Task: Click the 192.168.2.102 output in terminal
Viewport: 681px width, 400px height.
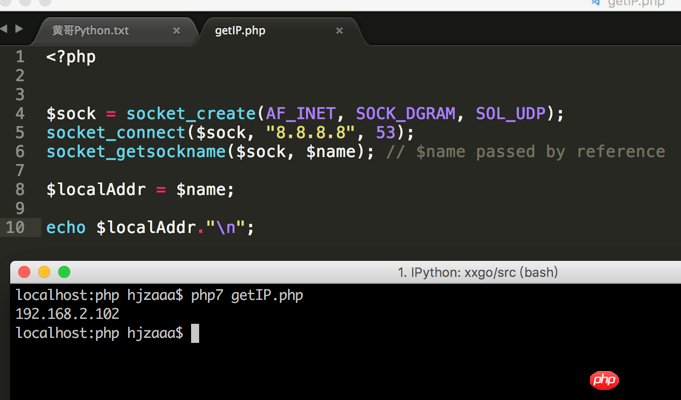Action: [x=67, y=314]
